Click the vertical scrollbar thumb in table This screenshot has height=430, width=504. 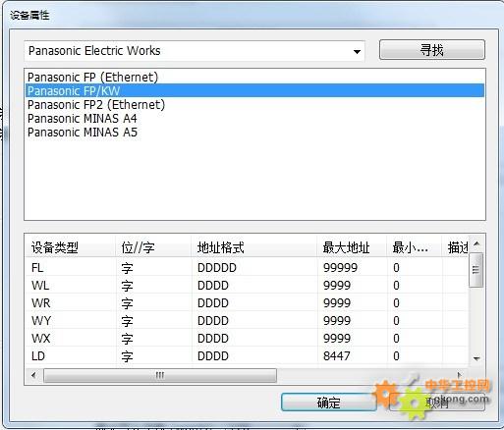[476, 269]
